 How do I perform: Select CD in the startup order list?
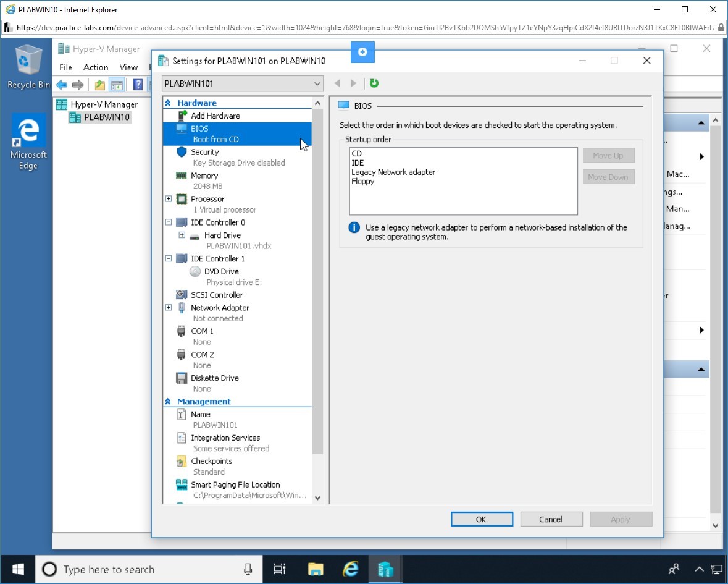click(356, 154)
